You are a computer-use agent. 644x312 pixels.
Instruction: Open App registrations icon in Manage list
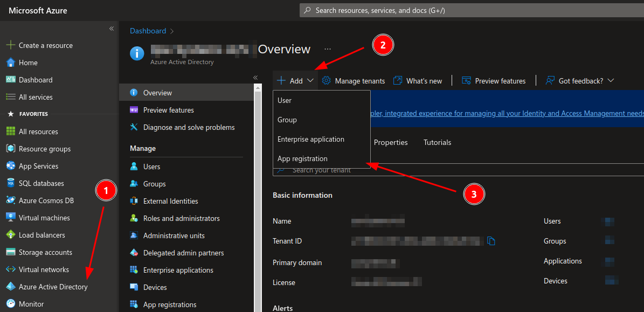[x=134, y=304]
